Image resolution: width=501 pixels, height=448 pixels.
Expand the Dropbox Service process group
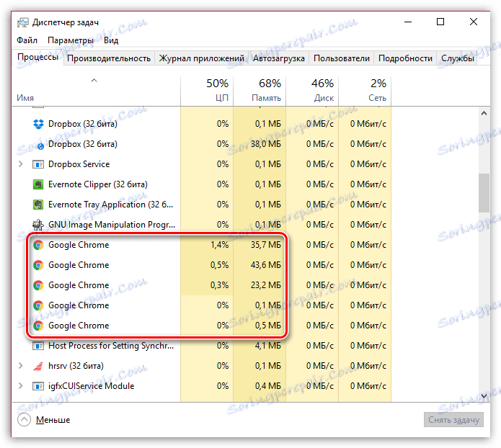[x=21, y=164]
